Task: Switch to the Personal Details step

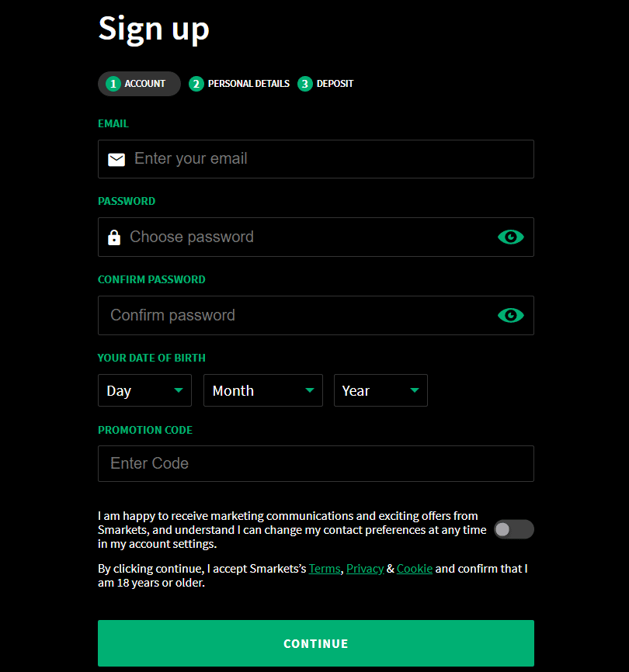Action: pyautogui.click(x=248, y=84)
